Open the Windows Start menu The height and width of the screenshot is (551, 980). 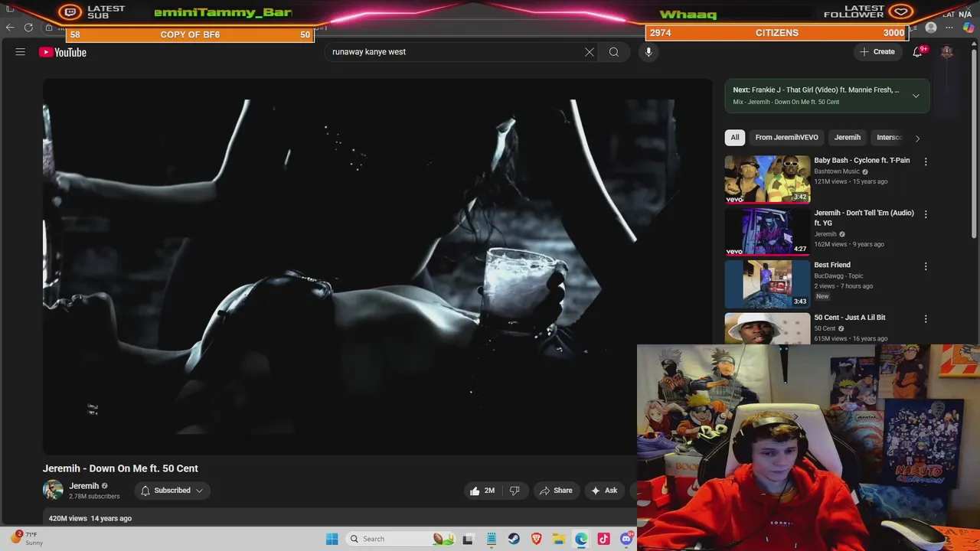tap(332, 539)
